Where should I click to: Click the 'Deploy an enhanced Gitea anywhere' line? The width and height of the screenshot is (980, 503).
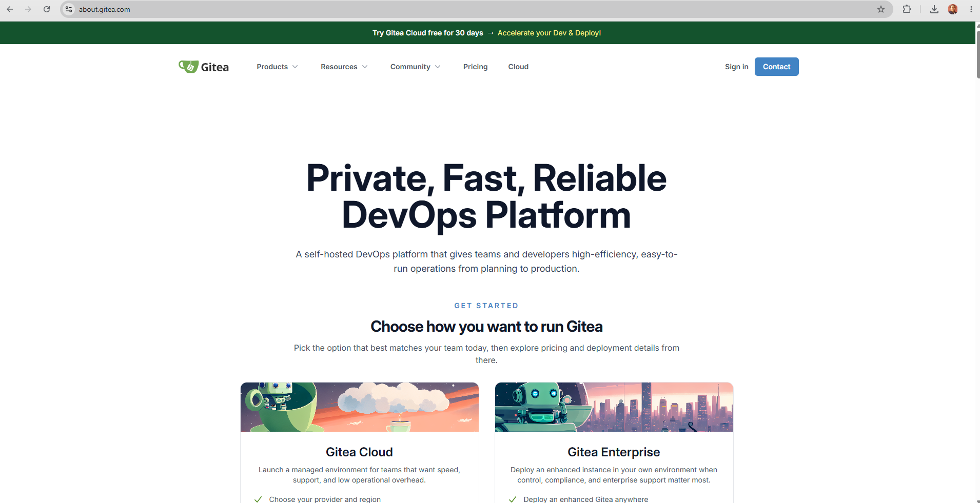(586, 499)
